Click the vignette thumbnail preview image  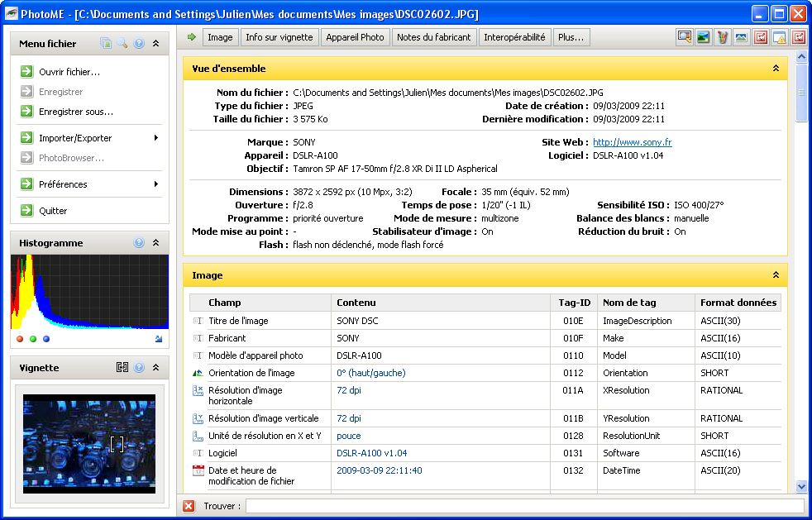click(89, 444)
